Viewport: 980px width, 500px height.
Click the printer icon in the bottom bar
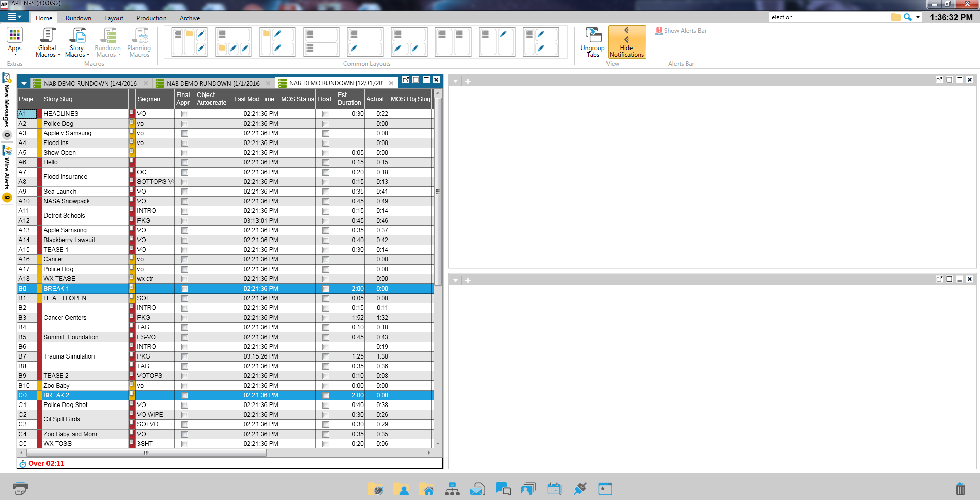(x=20, y=489)
